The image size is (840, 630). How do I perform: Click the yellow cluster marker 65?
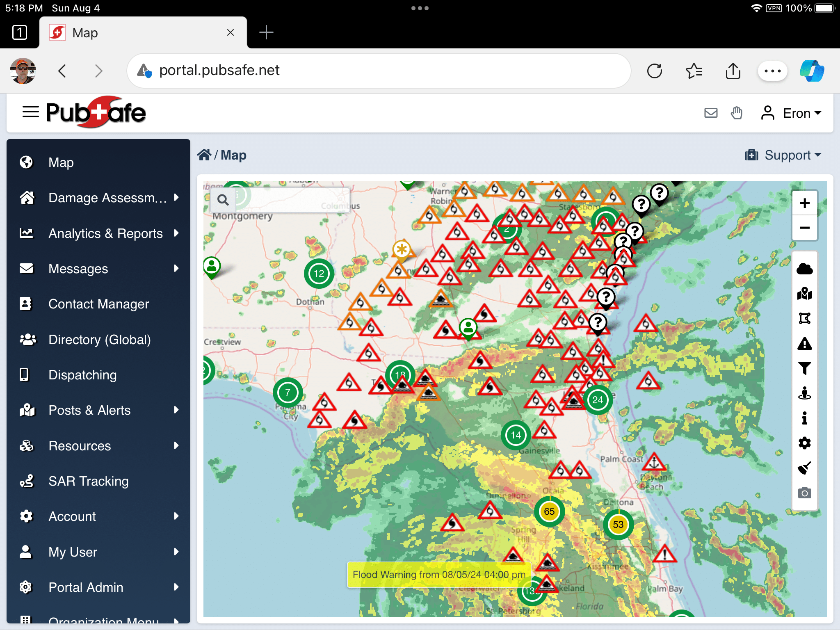point(549,511)
